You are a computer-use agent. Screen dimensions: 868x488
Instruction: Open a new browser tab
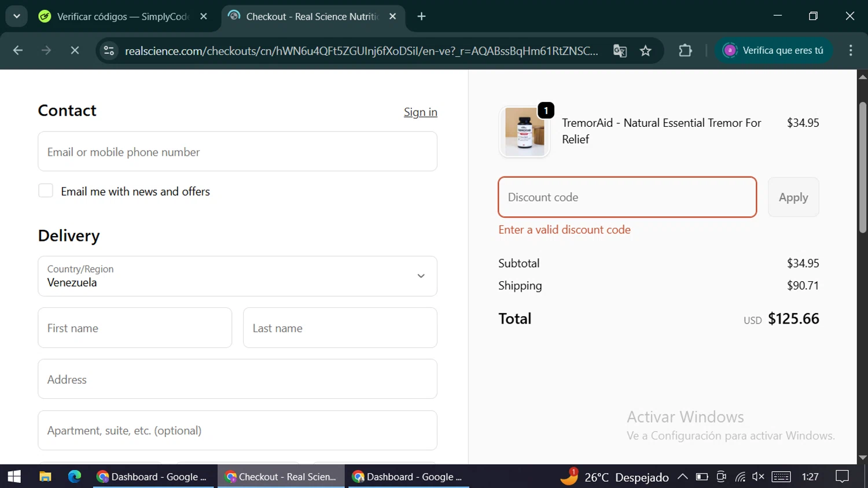click(422, 16)
